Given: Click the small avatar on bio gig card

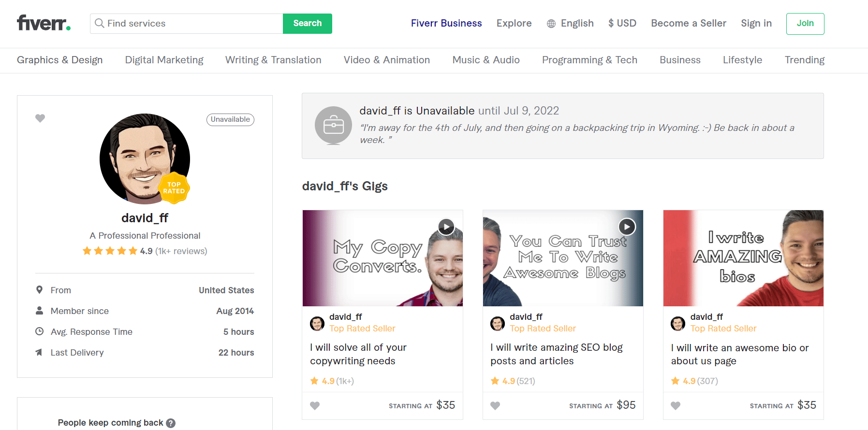Looking at the screenshot, I should pos(678,323).
